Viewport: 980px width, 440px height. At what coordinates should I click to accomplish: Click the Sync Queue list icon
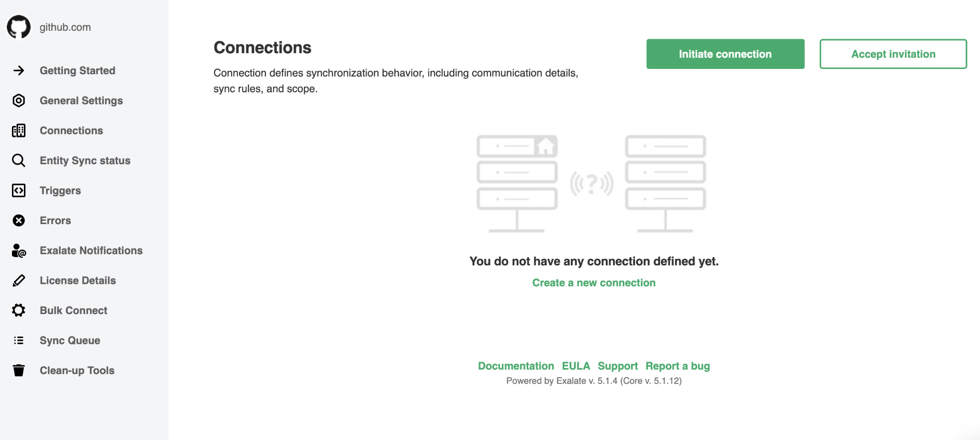coord(19,340)
